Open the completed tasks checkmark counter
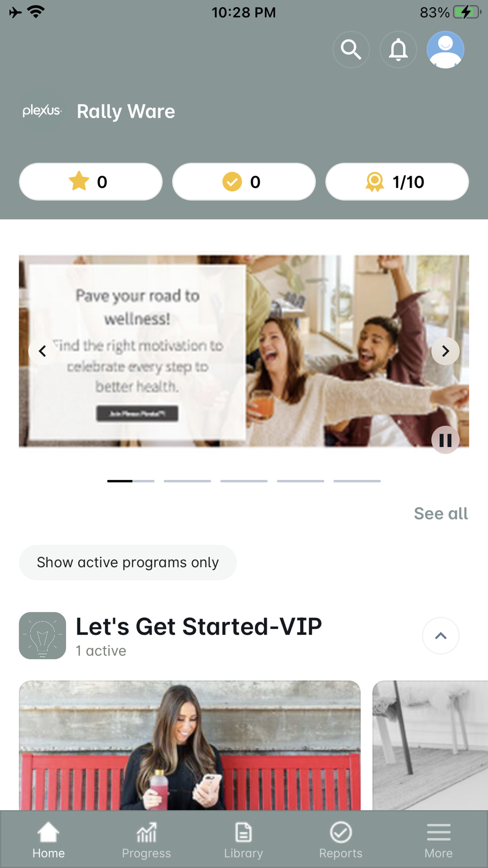The width and height of the screenshot is (488, 868). tap(244, 182)
